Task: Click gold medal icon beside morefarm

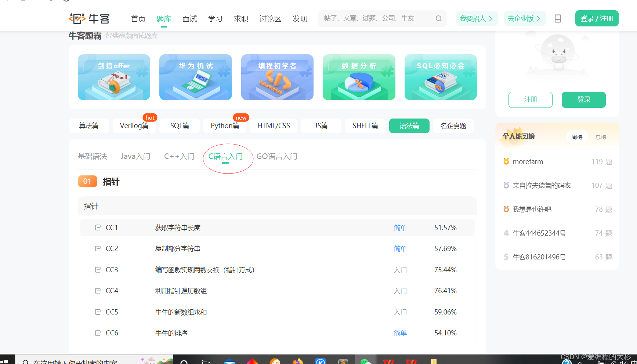Action: pos(506,161)
